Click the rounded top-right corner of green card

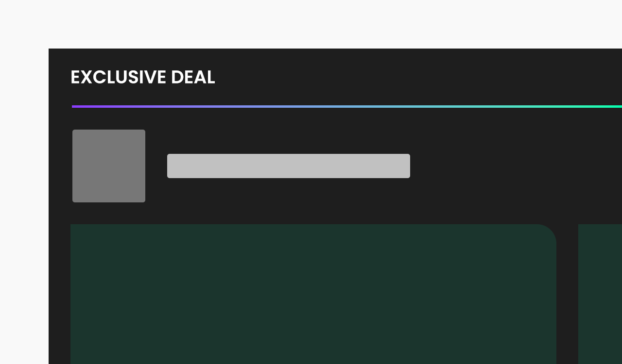click(547, 233)
